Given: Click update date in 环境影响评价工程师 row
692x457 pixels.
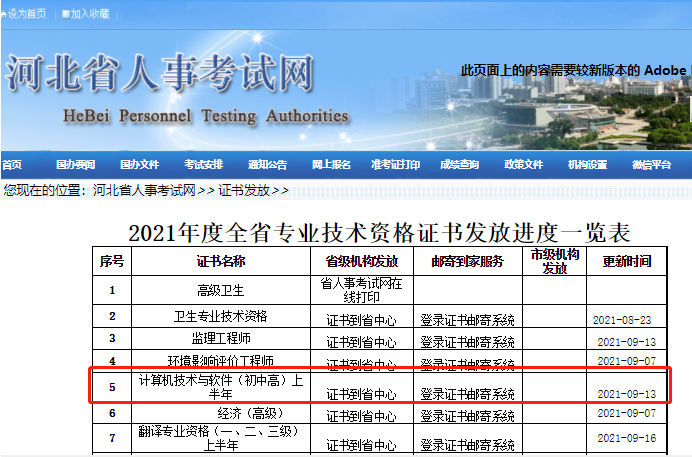Looking at the screenshot, I should pyautogui.click(x=627, y=361).
